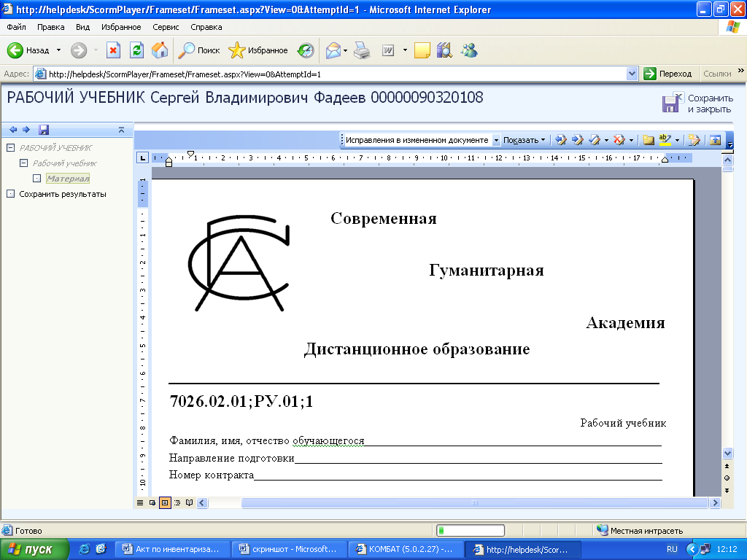Click the Forward navigation arrow in the browser toolbar
Viewport: 747px width, 560px height.
[79, 50]
